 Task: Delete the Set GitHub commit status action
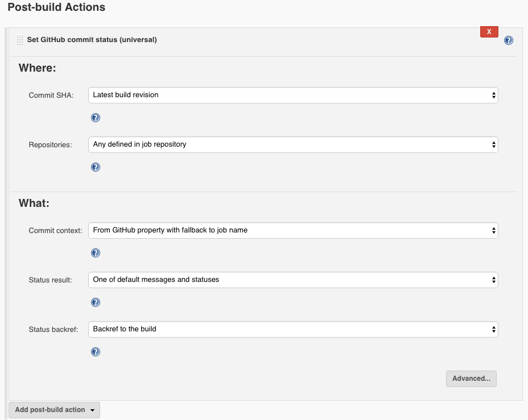[489, 32]
